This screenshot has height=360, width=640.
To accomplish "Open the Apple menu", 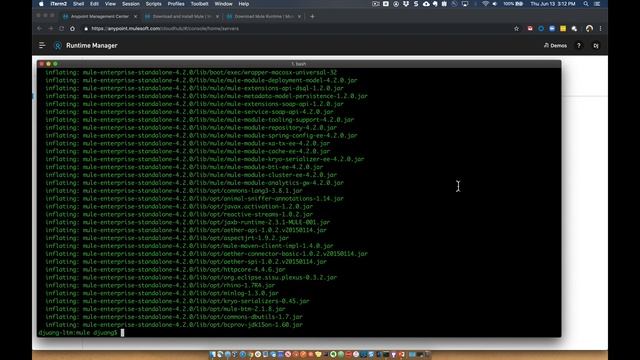I will click(x=41, y=4).
